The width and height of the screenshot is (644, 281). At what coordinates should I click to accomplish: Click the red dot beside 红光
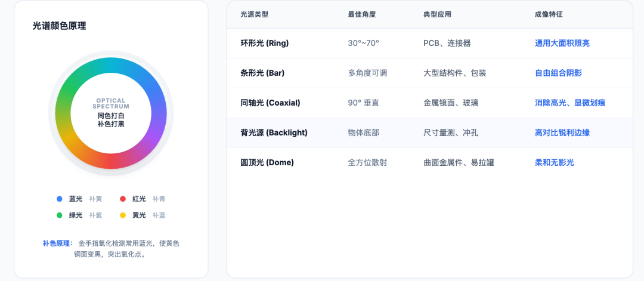click(122, 199)
